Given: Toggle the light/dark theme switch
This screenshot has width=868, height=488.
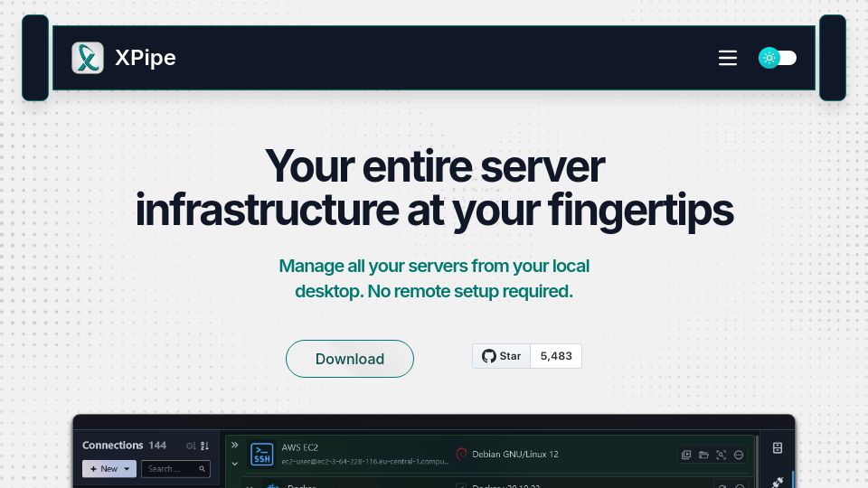Looking at the screenshot, I should pyautogui.click(x=778, y=58).
